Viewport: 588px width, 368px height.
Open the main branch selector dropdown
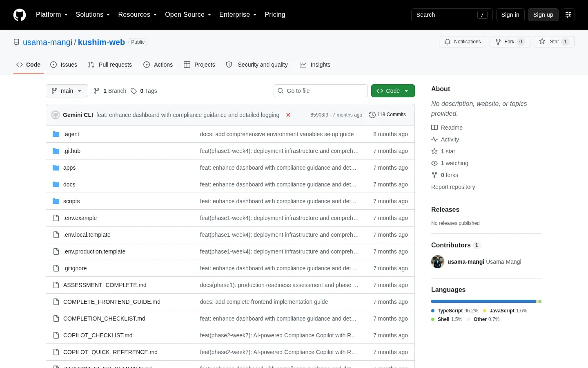(x=67, y=91)
